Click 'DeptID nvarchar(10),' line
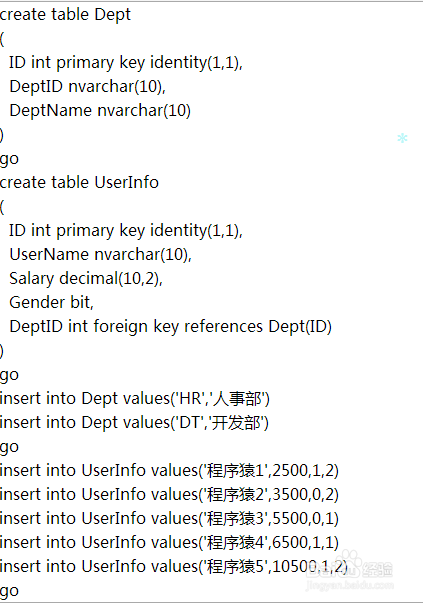The height and width of the screenshot is (603, 423). (87, 87)
